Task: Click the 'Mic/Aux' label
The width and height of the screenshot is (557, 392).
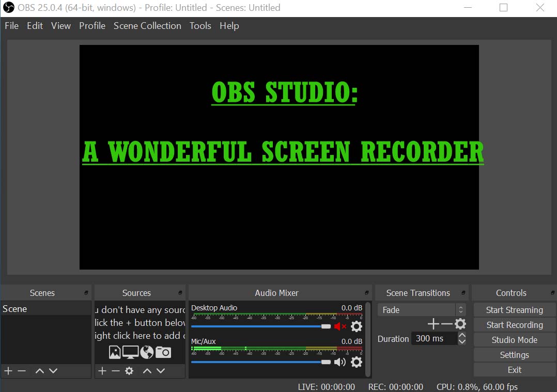Action: [203, 341]
